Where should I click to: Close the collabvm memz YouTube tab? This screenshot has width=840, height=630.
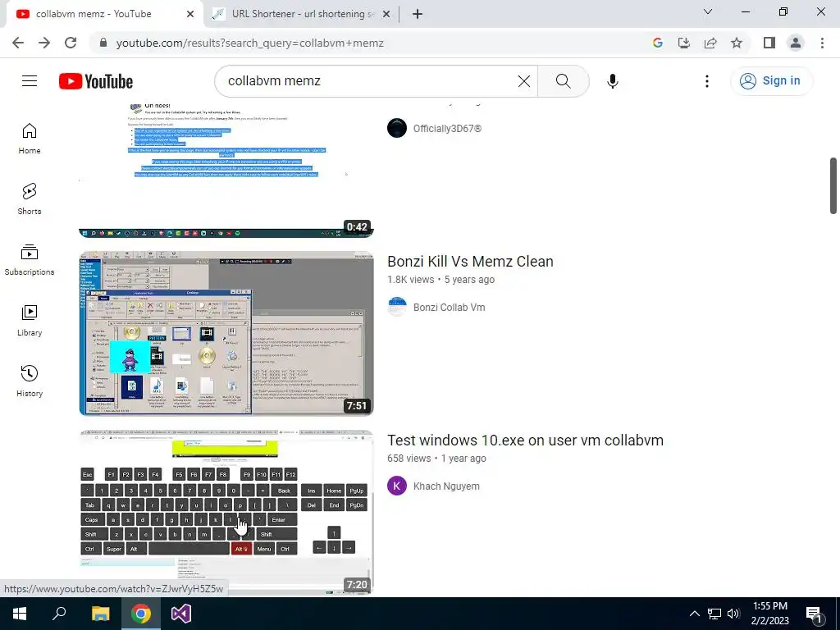point(190,14)
